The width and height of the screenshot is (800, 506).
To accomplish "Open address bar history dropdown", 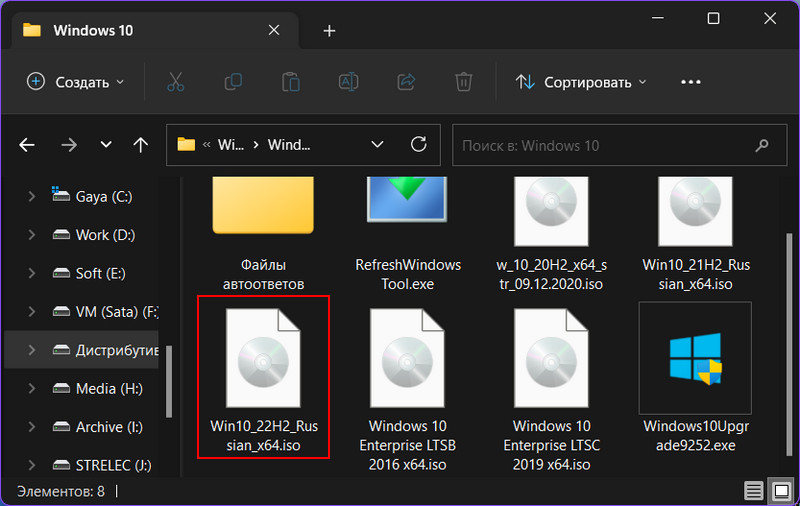I will [x=377, y=145].
